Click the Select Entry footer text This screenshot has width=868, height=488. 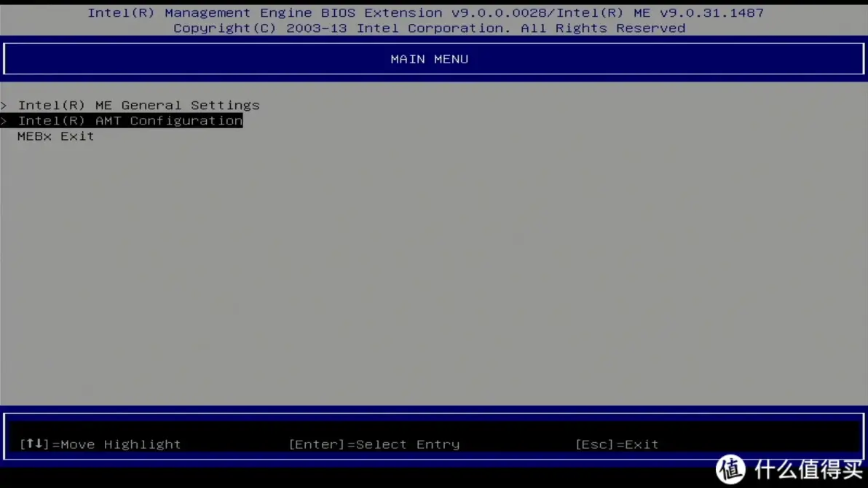[x=409, y=444]
